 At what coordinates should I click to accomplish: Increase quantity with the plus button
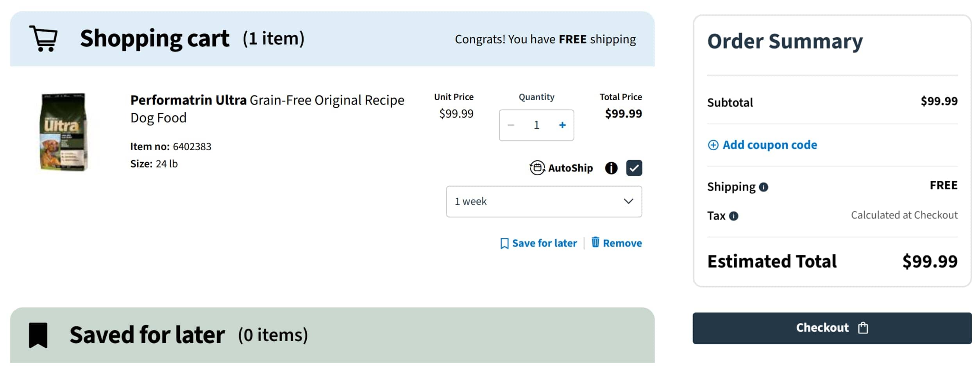[x=562, y=125]
